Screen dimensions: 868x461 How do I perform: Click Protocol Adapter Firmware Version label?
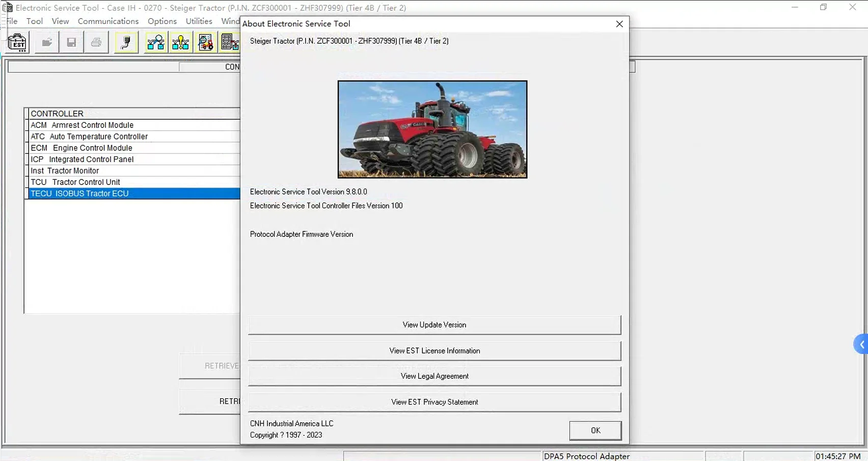click(x=302, y=234)
